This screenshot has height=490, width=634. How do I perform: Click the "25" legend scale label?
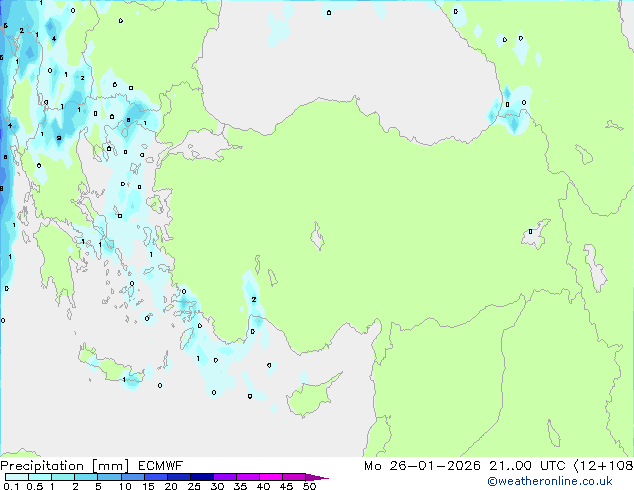pos(194,486)
